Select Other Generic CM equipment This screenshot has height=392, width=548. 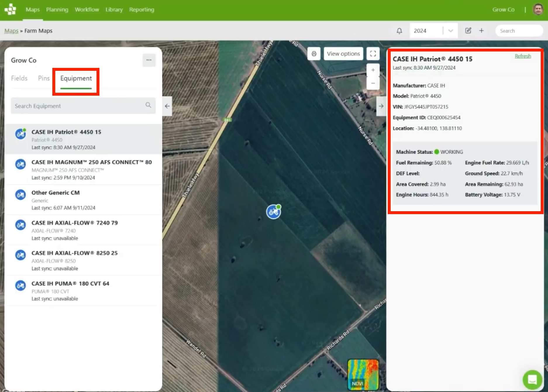point(83,200)
